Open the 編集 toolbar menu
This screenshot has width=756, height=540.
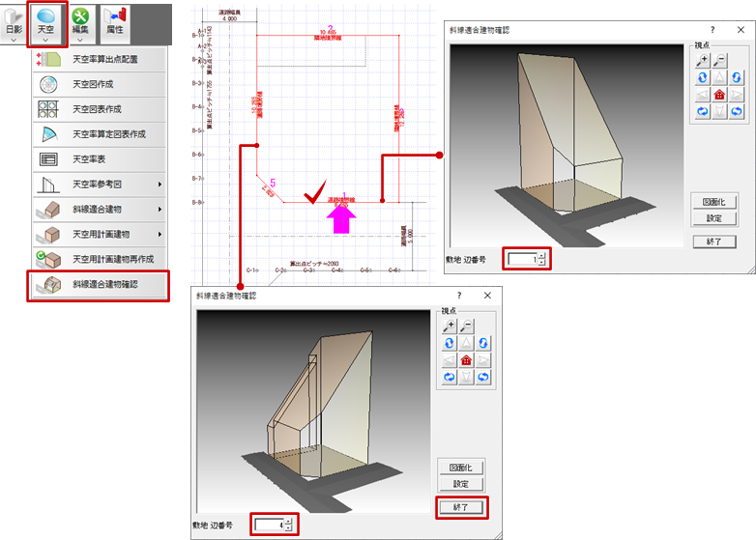click(81, 22)
